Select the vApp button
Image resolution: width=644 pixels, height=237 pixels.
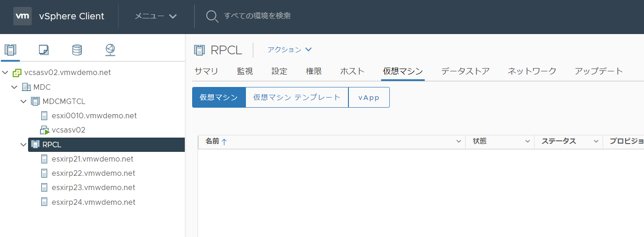[369, 98]
